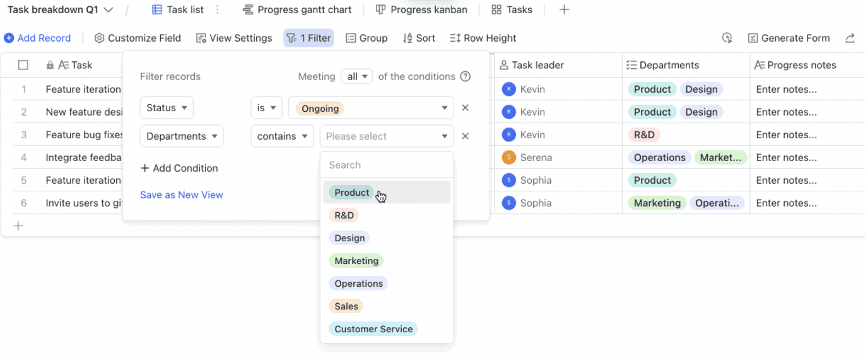The width and height of the screenshot is (868, 360).
Task: Click R&D tag in row 3
Action: pyautogui.click(x=644, y=135)
